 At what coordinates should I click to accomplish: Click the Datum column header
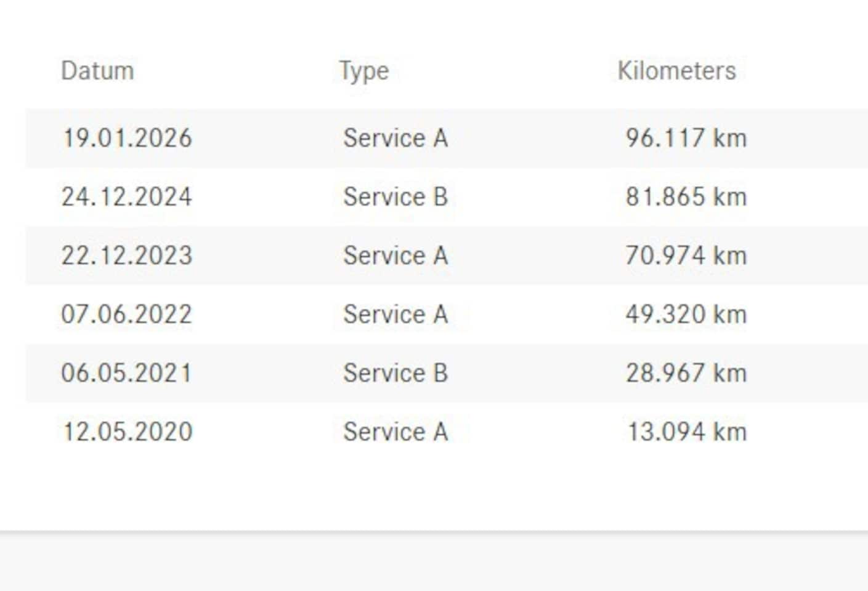click(97, 71)
